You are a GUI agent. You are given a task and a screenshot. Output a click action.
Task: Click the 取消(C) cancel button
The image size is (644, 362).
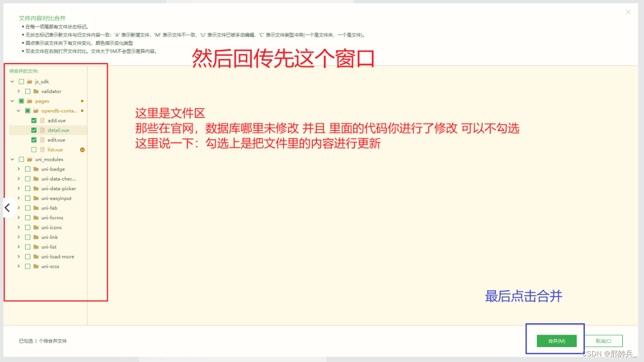[604, 341]
